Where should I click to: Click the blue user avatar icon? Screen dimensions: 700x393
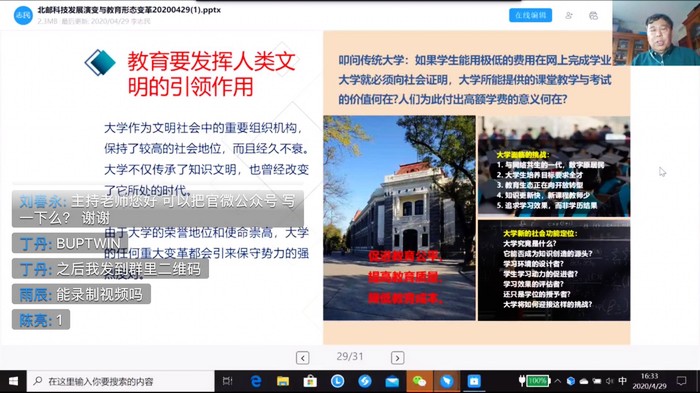coord(23,15)
